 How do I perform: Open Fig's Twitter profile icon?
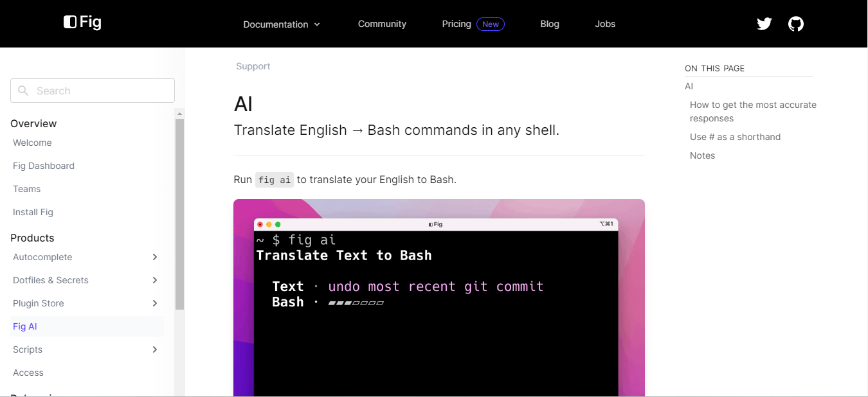[764, 24]
